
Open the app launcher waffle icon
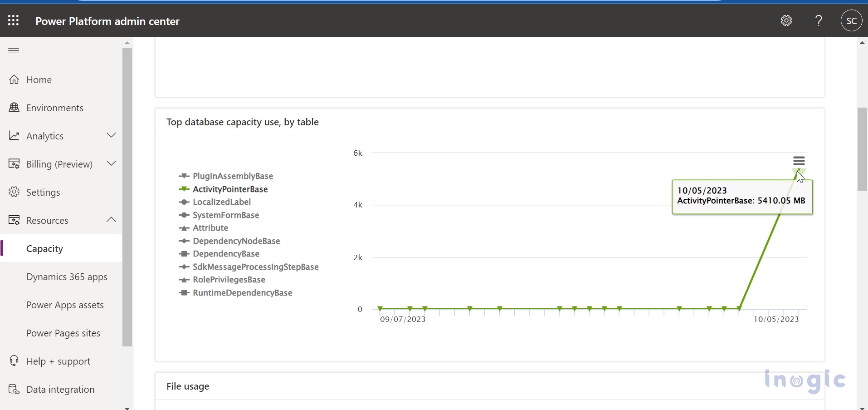coord(13,20)
